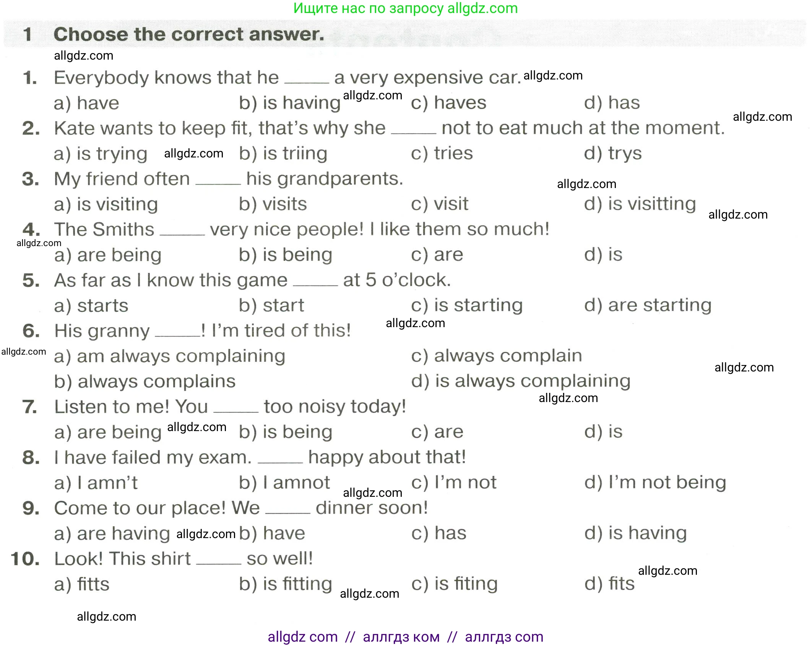Screen dimensions: 812x647
Task: Choose "a) is trying" in question 2
Action: pos(101,154)
